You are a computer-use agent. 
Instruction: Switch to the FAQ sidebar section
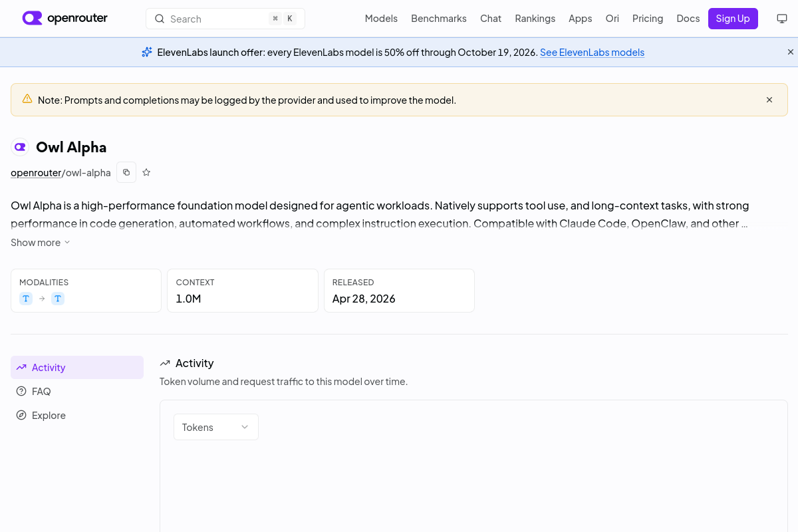(77, 392)
